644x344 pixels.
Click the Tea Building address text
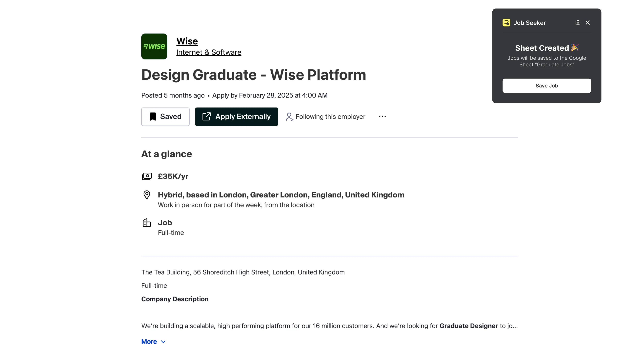(x=243, y=272)
